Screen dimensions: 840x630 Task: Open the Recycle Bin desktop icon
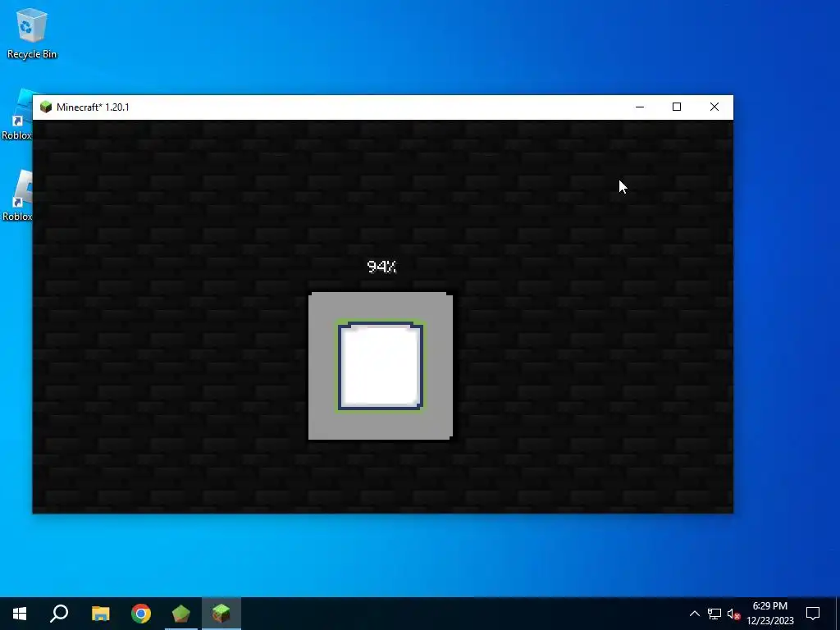(32, 33)
